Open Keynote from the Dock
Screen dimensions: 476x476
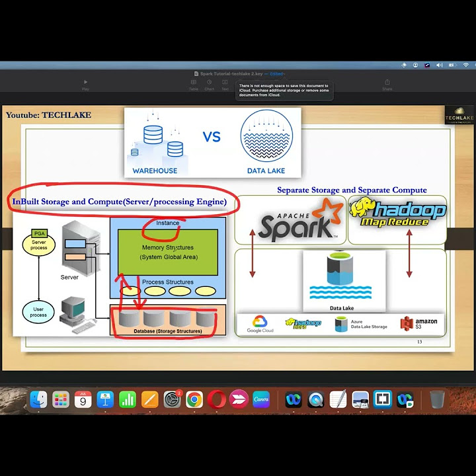[x=105, y=399]
